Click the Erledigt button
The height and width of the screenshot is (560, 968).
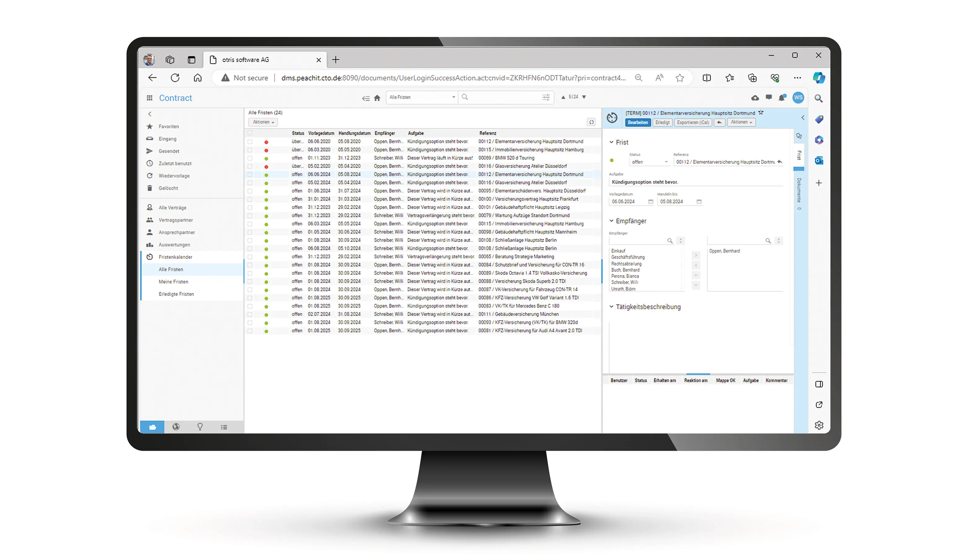662,122
